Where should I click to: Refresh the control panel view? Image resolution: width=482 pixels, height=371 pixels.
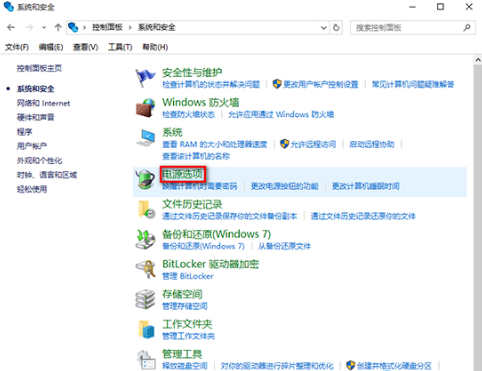click(x=336, y=27)
